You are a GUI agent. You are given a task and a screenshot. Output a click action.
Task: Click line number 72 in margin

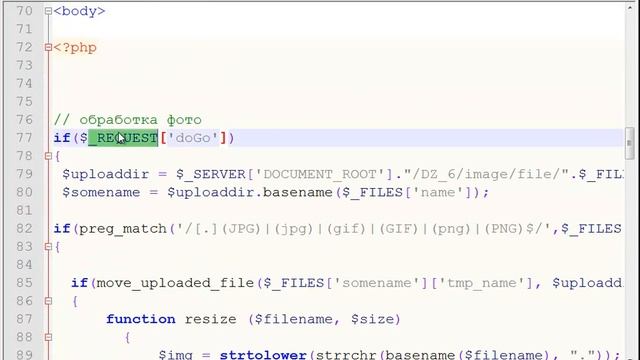(24, 47)
